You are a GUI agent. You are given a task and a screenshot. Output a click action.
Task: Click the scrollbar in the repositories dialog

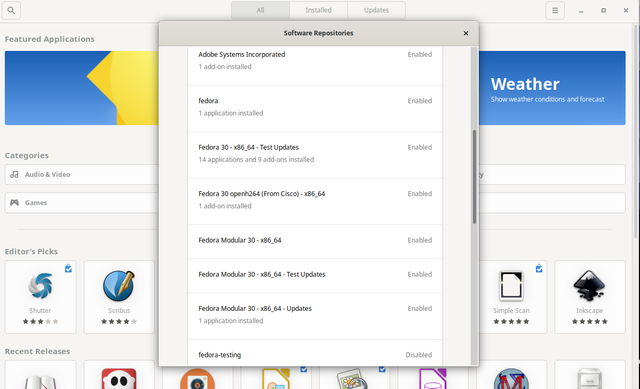[474, 177]
